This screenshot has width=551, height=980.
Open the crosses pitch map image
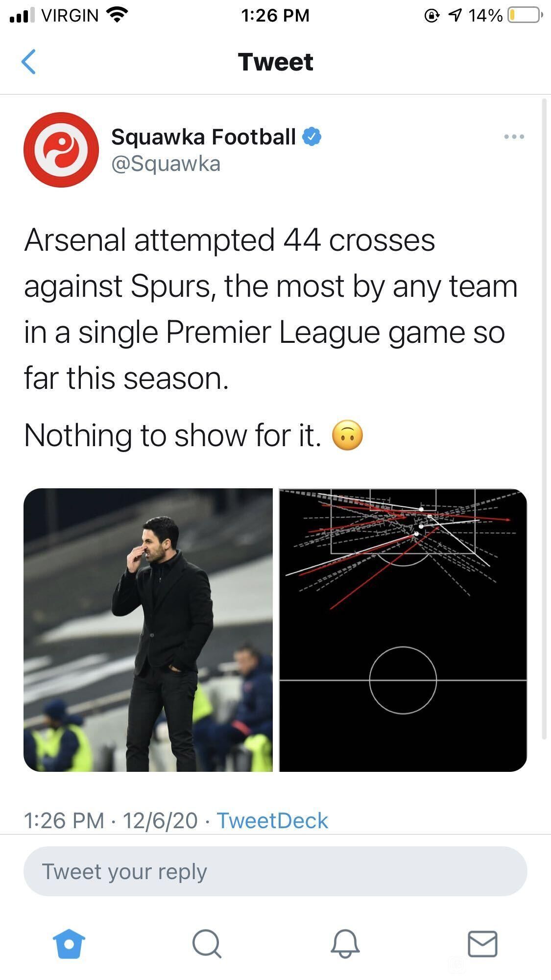403,630
